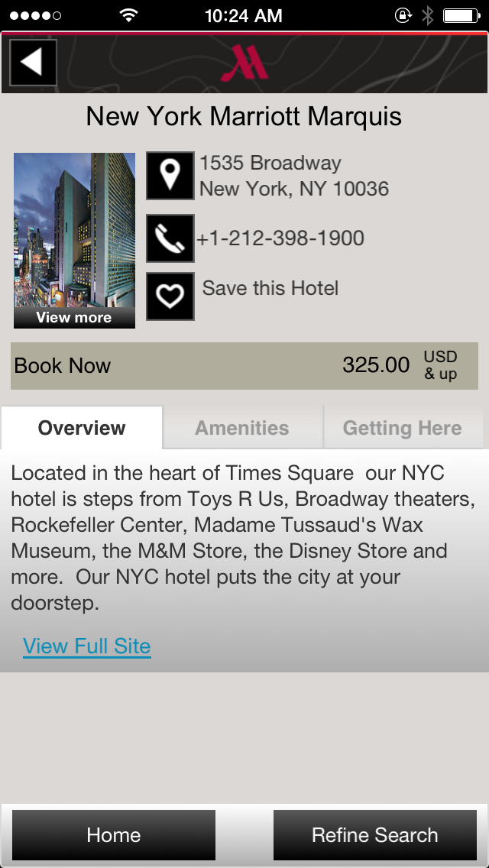Select the Overview tab

click(x=82, y=428)
